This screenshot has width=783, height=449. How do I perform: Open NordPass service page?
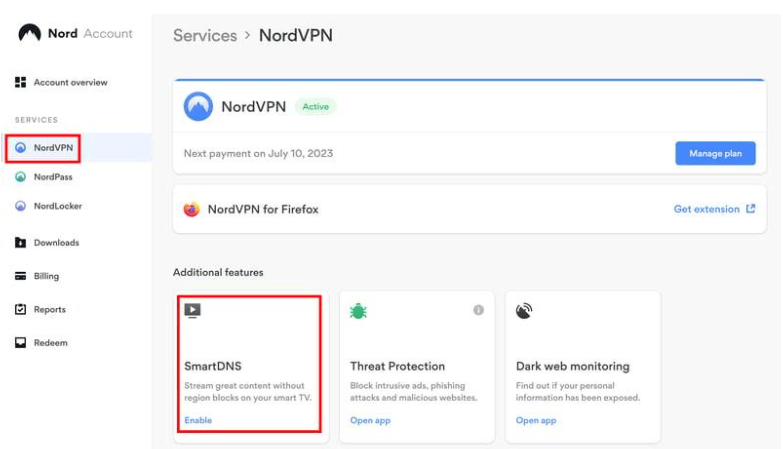pos(53,177)
